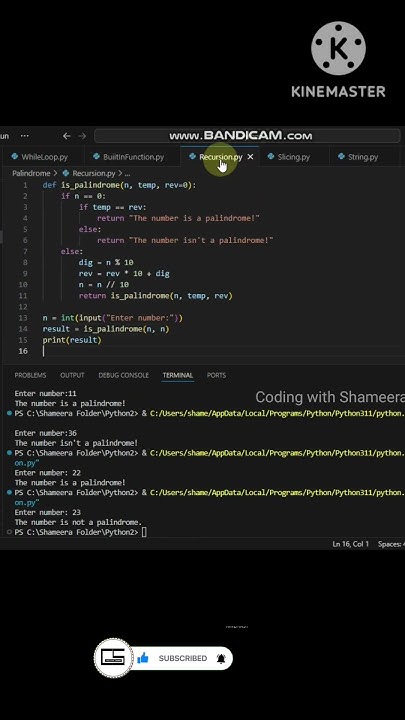The image size is (405, 720).
Task: Click the SUBSCRIBED button
Action: click(183, 658)
